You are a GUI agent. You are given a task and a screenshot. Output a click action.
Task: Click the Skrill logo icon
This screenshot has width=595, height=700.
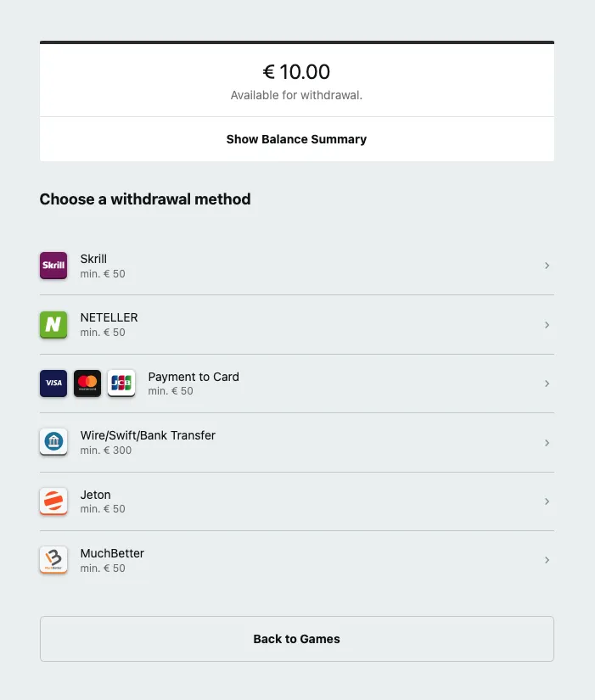53,266
